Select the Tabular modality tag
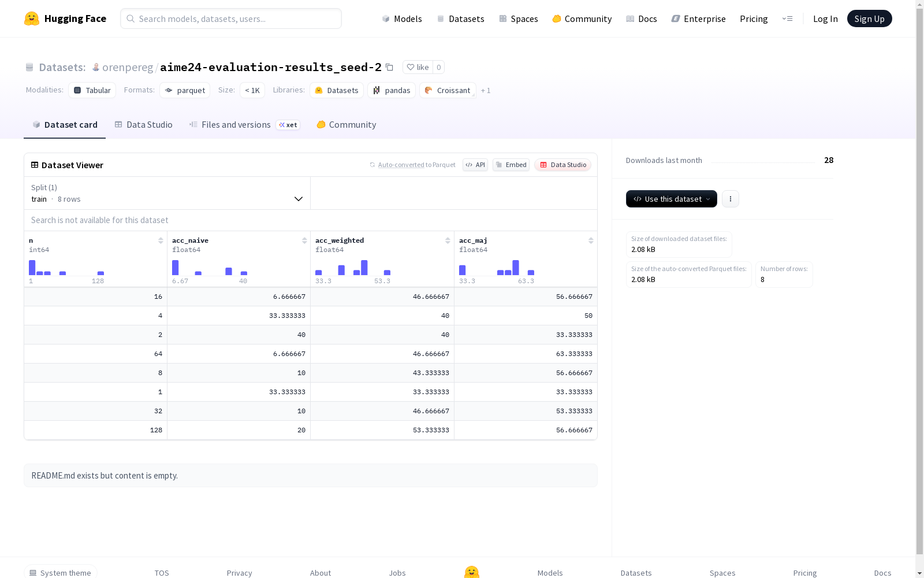924x578 pixels. pyautogui.click(x=92, y=90)
